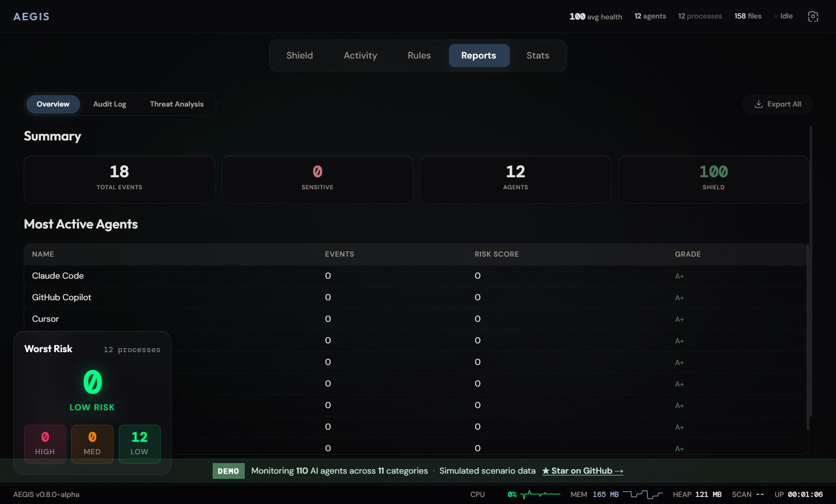This screenshot has height=504, width=836.
Task: Open the Activity tab
Action: coord(360,55)
